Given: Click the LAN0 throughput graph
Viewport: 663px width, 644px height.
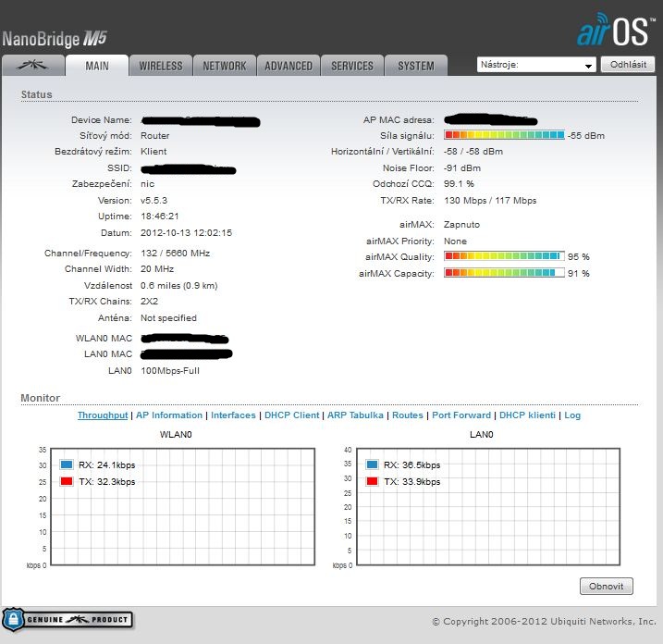Looking at the screenshot, I should tap(488, 506).
